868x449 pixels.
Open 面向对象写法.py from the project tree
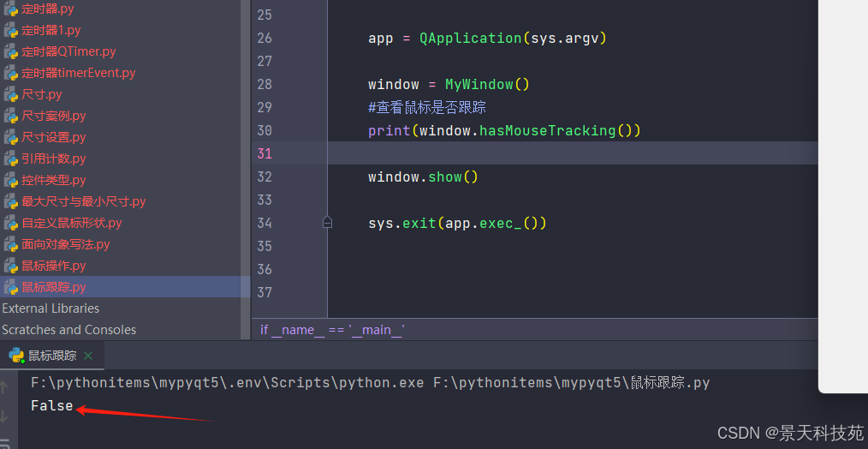(x=66, y=244)
